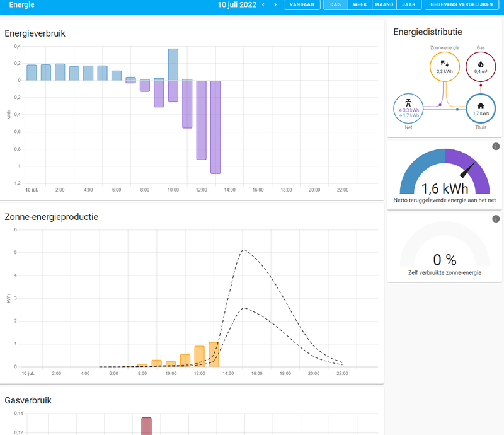
Task: Click the Gasverbruik heading
Action: [x=28, y=400]
